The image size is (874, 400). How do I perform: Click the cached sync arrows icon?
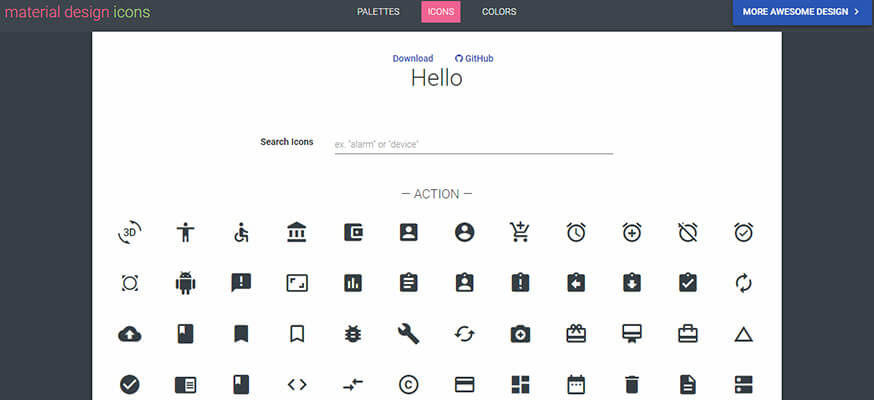(x=464, y=334)
